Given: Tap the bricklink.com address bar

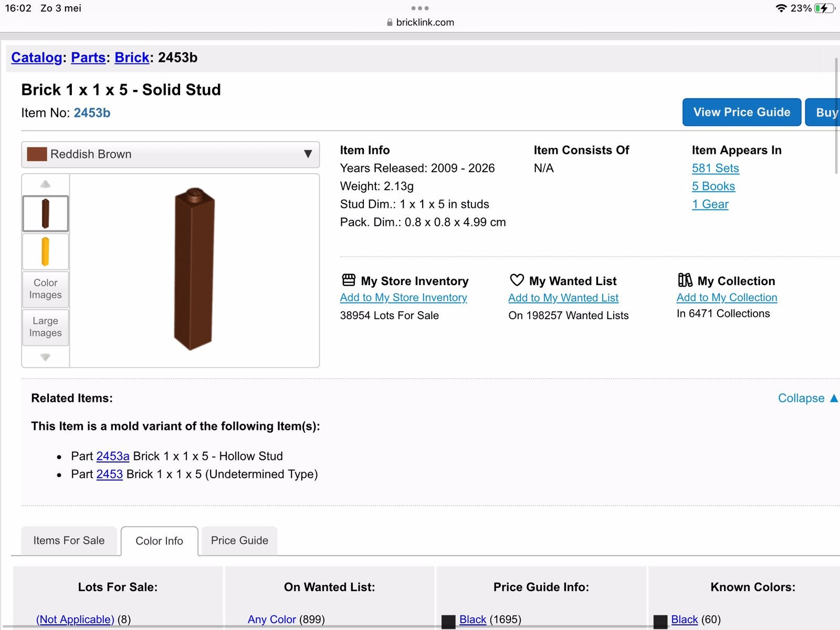Looking at the screenshot, I should [x=420, y=23].
